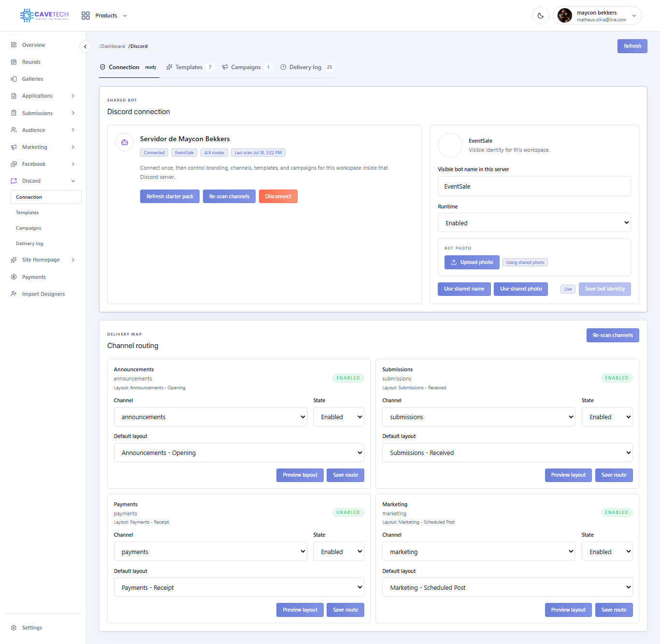
Task: Click the Site Homepage sparkle icon
Action: click(14, 260)
